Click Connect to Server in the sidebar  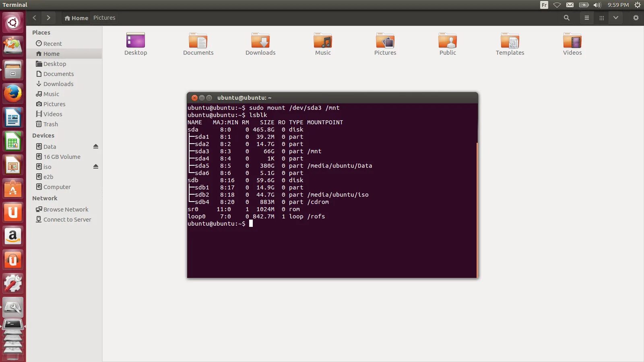[x=64, y=219]
